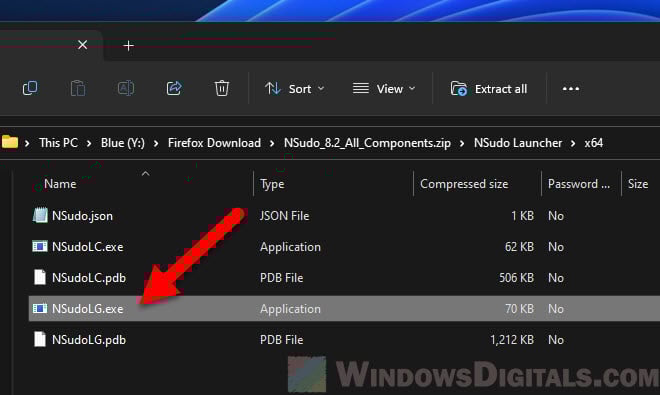Select the NSudo.json file

[x=82, y=216]
